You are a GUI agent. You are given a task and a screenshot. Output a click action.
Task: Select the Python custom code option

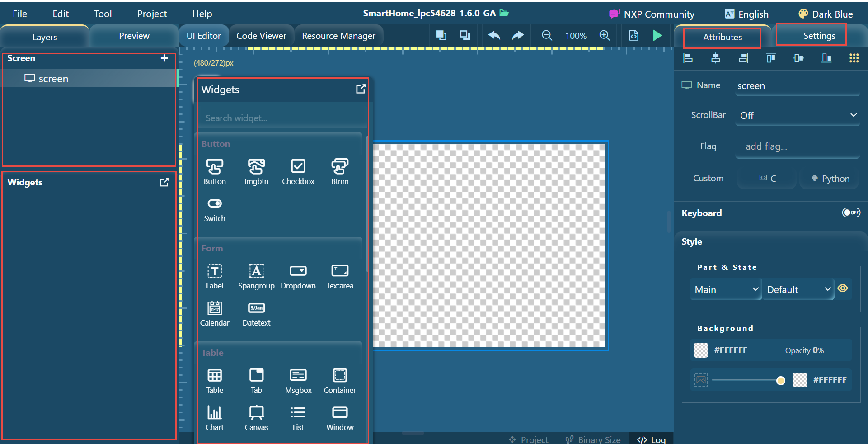(829, 179)
